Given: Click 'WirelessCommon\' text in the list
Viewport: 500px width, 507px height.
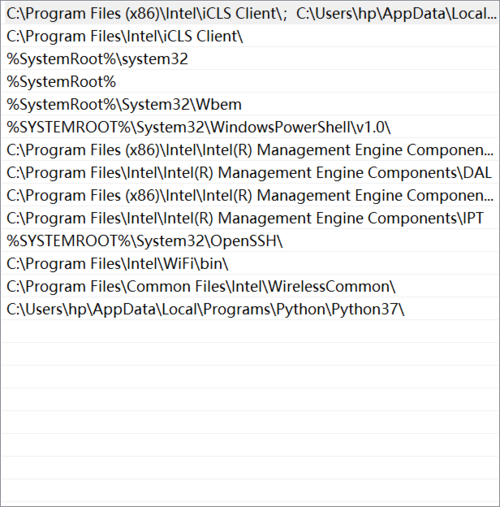Looking at the screenshot, I should click(x=332, y=287).
